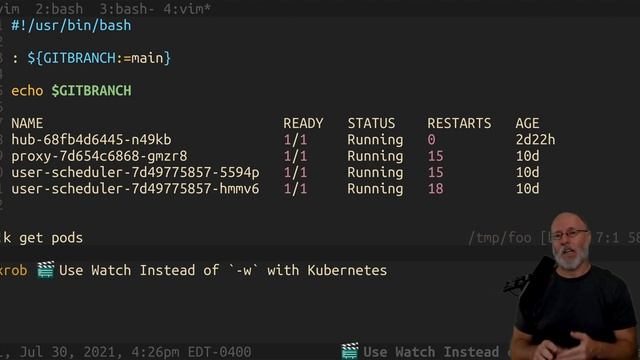Click the echo command
Image resolution: width=640 pixels, height=360 pixels.
[27, 91]
